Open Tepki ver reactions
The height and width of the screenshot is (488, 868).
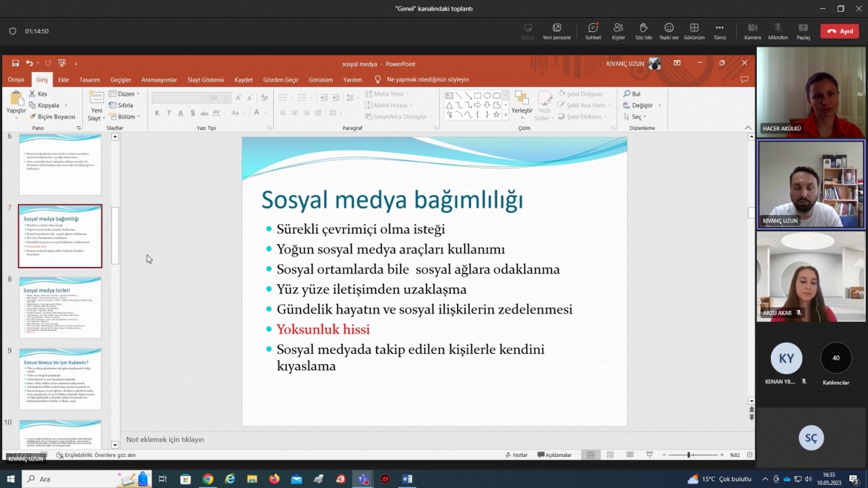(668, 31)
